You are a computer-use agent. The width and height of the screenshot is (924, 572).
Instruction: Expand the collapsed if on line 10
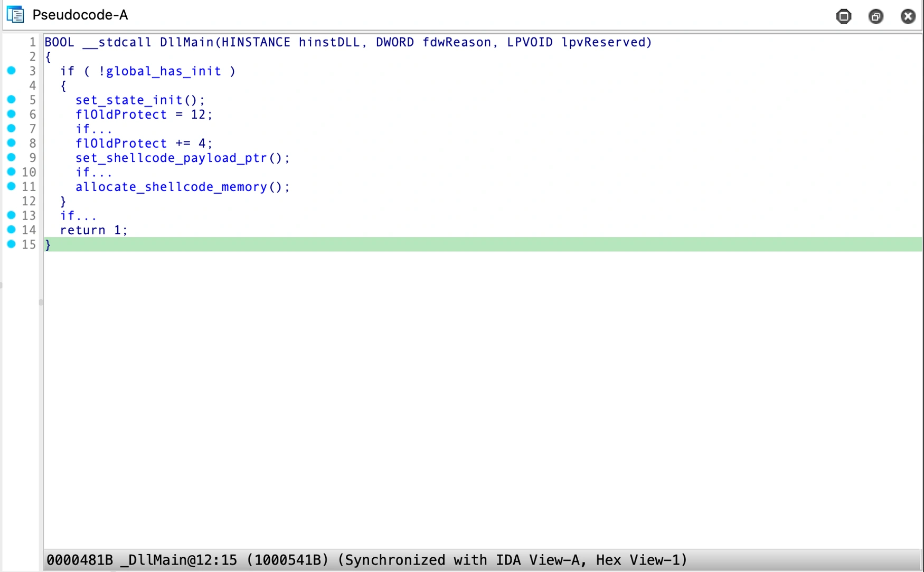93,172
